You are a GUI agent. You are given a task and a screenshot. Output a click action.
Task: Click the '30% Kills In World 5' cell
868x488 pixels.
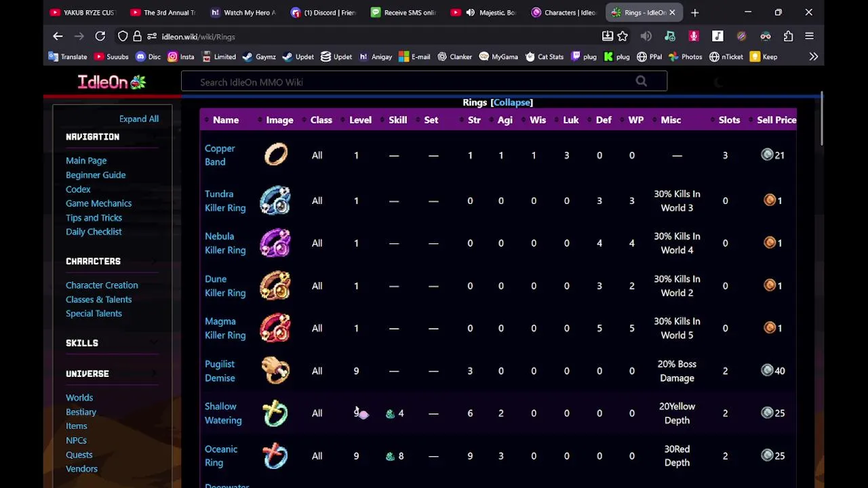(x=677, y=328)
